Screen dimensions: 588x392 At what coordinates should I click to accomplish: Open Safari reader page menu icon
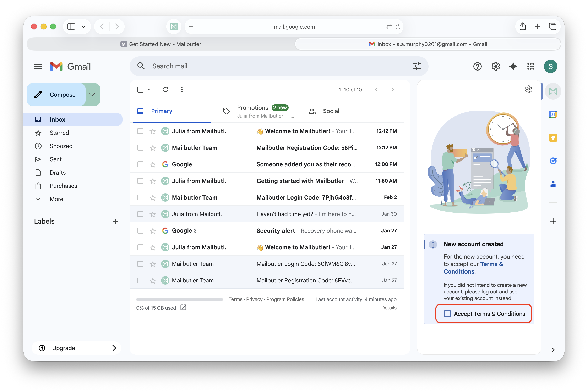[191, 27]
